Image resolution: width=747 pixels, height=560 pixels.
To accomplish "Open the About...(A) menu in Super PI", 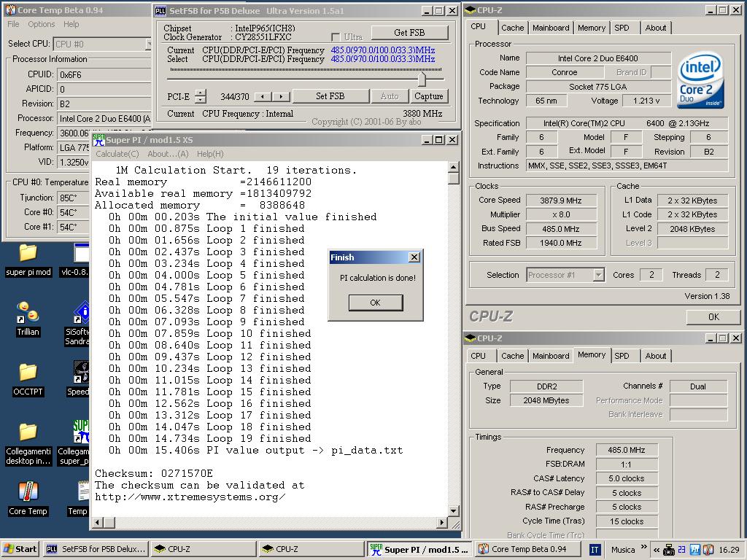I will (x=168, y=154).
